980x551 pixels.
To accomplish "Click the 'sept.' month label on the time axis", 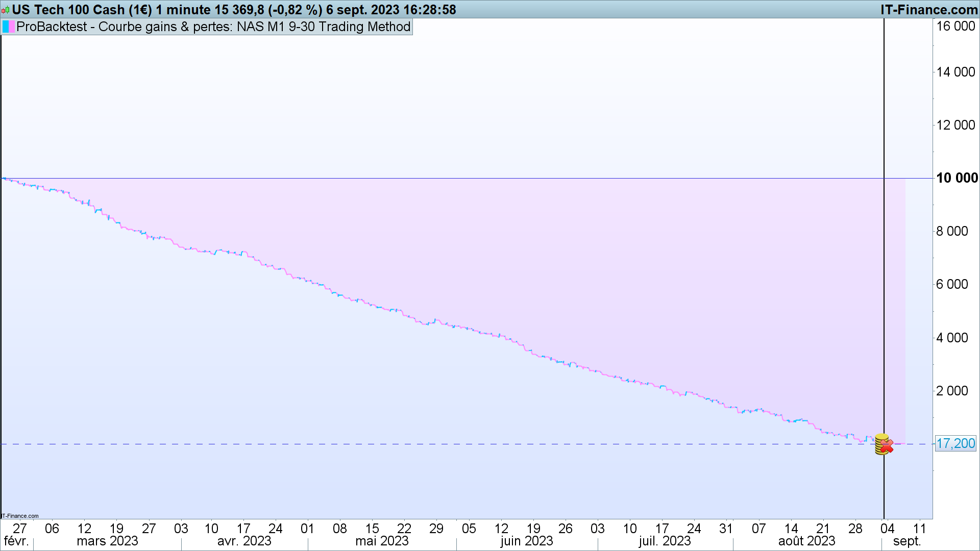I will (907, 541).
